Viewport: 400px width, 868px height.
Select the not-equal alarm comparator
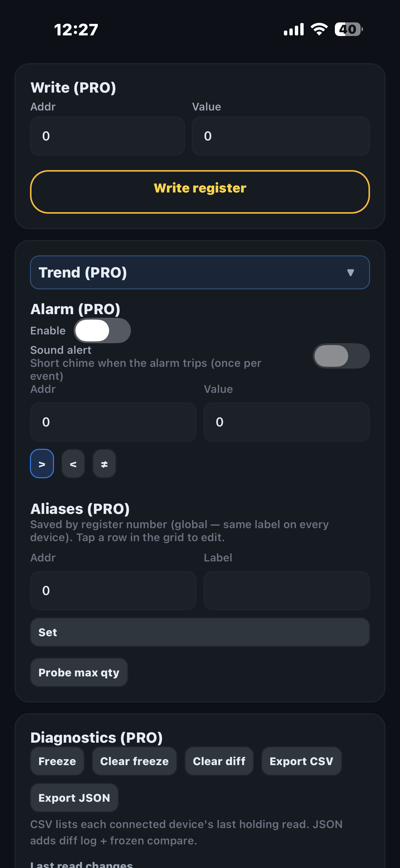105,464
